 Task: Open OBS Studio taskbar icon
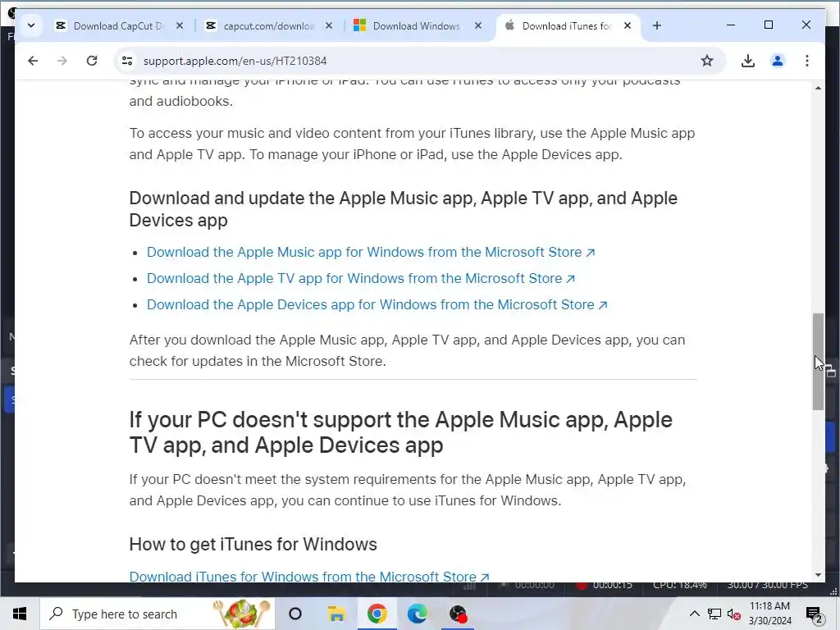coord(458,614)
